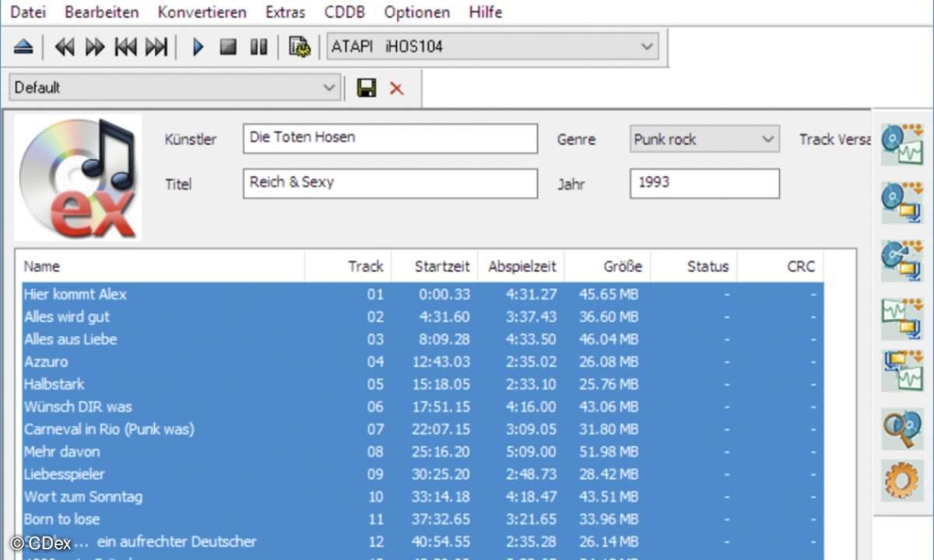Open the Extras menu
Viewport: 934px width, 560px height.
point(285,12)
